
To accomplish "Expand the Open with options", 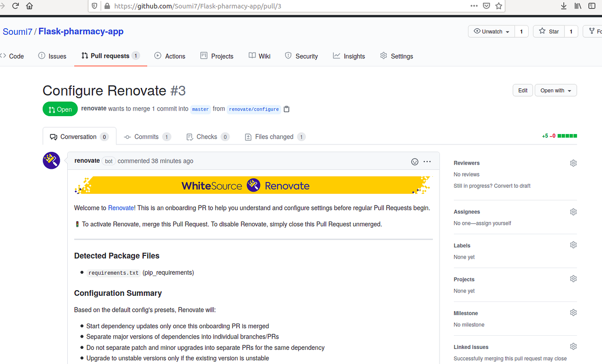I will point(555,90).
